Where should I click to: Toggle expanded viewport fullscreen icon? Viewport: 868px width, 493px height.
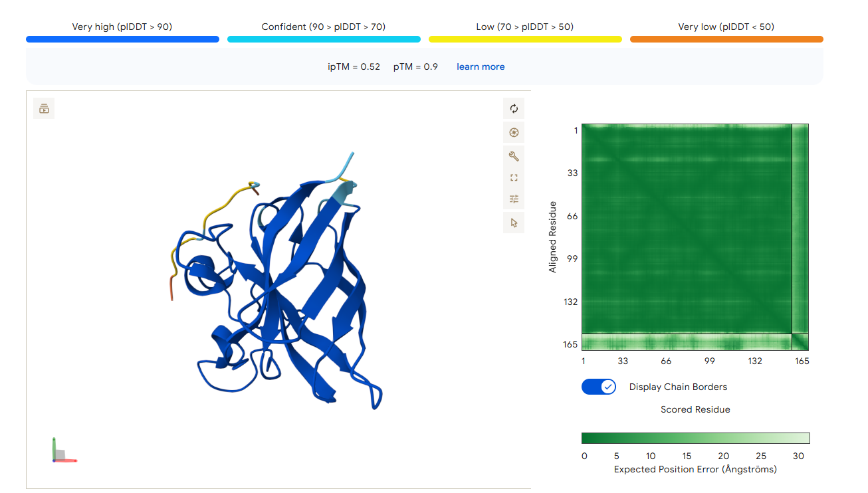pyautogui.click(x=514, y=177)
